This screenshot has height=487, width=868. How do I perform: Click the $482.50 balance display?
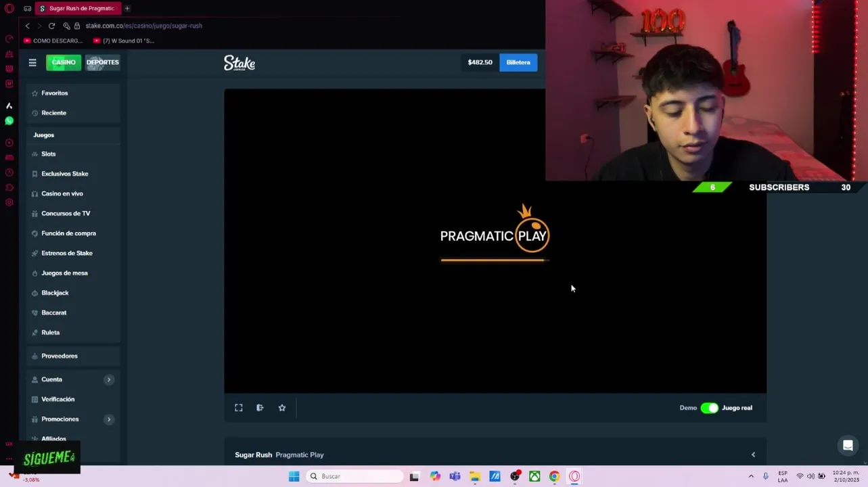coord(480,62)
